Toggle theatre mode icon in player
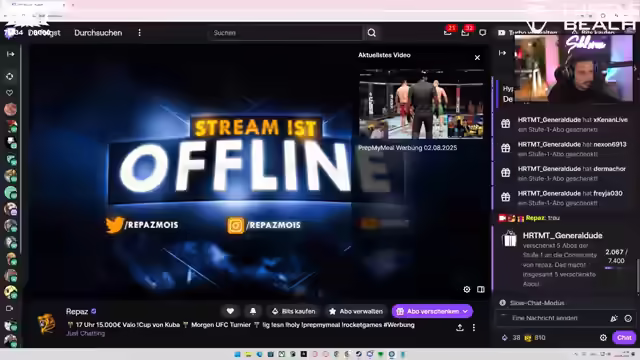The image size is (640, 360). point(481,289)
